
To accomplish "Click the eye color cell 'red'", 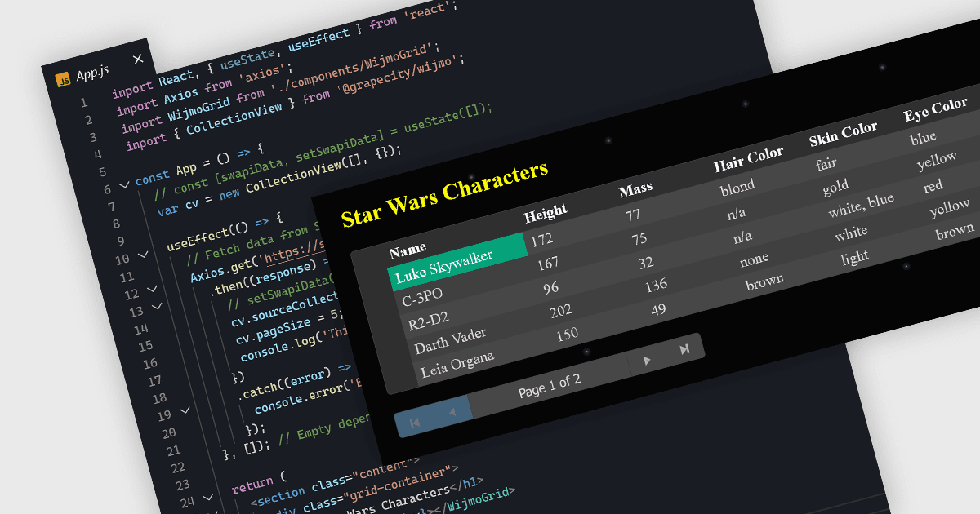I will pos(933,187).
